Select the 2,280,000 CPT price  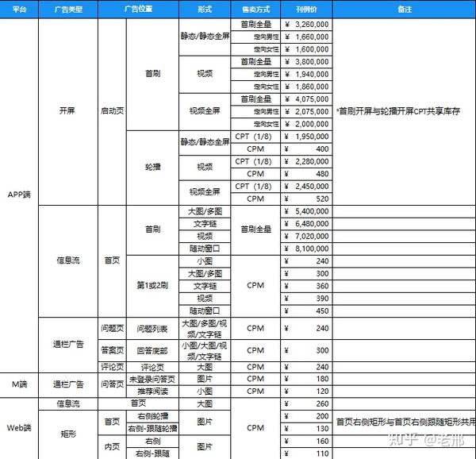(306, 161)
